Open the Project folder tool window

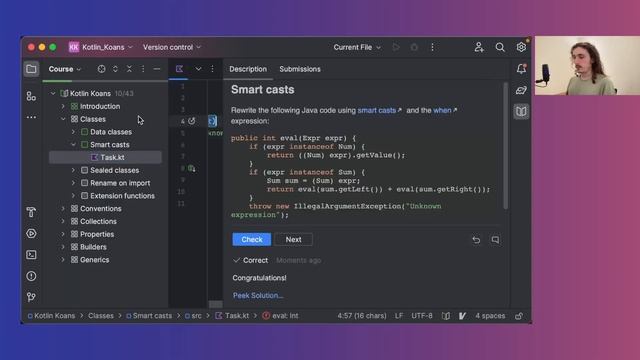point(31,69)
